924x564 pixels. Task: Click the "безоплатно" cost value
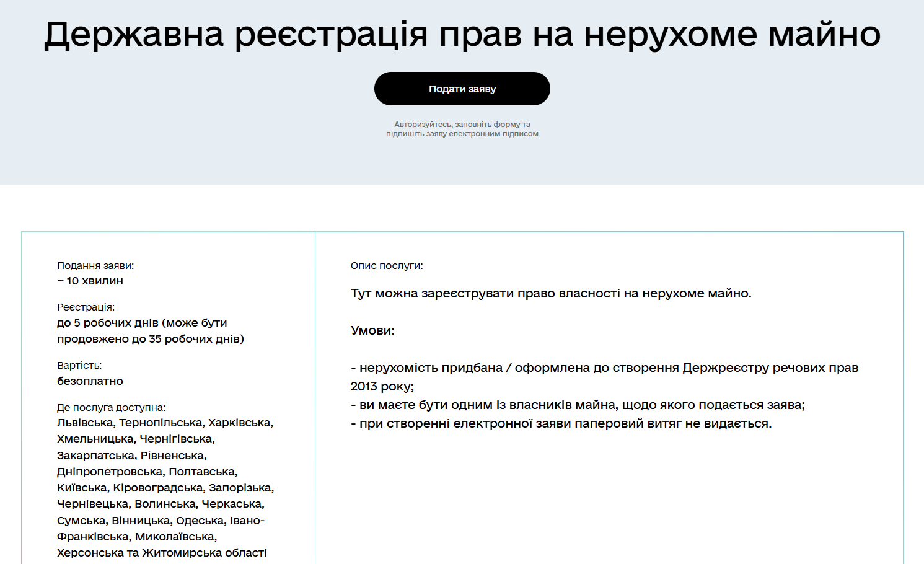click(90, 381)
